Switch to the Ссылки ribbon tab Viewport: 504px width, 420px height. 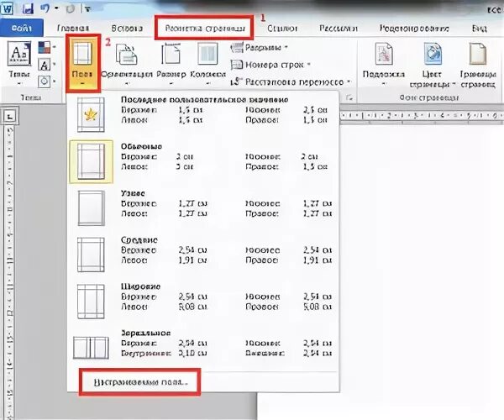coord(282,29)
